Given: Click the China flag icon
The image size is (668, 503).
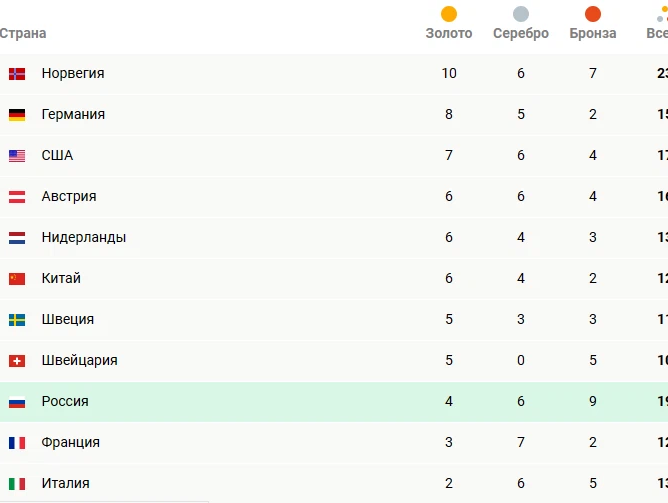Looking at the screenshot, I should [x=17, y=279].
